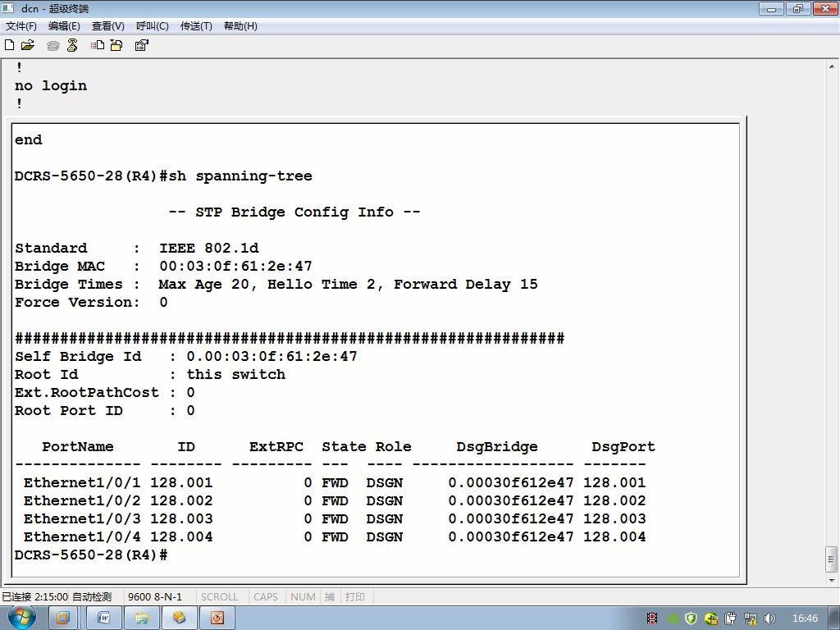Open the 文件(F) menu
Image resolution: width=840 pixels, height=630 pixels.
[21, 25]
